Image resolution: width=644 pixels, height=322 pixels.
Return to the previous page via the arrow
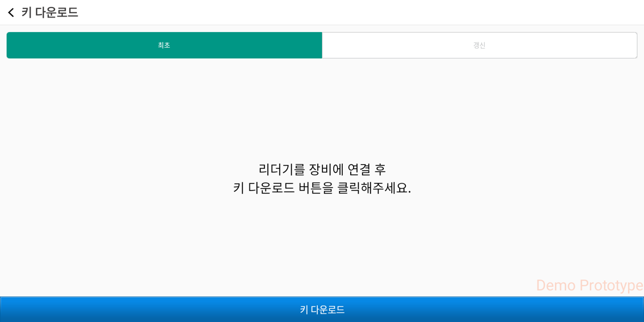[11, 13]
